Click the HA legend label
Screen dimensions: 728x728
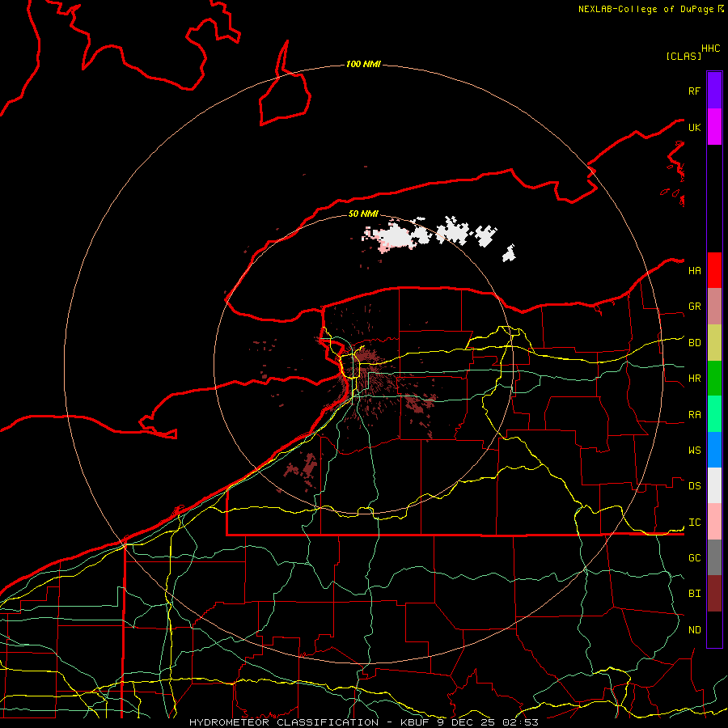(x=694, y=270)
